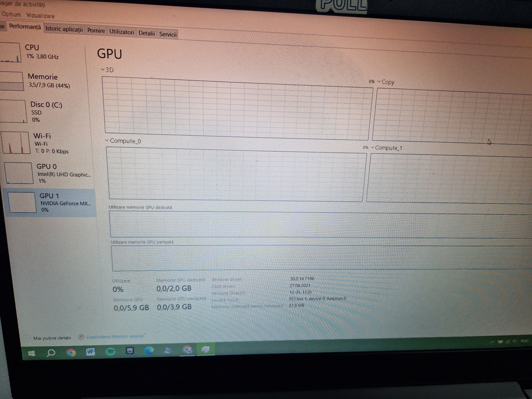Screen dimensions: 532x399
Task: Open Spotify from the taskbar
Action: click(110, 352)
